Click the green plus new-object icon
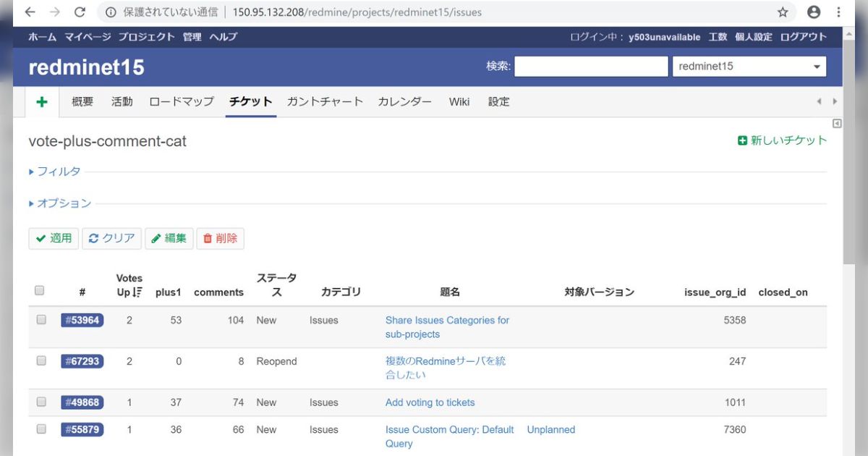The height and width of the screenshot is (456, 868). [41, 101]
